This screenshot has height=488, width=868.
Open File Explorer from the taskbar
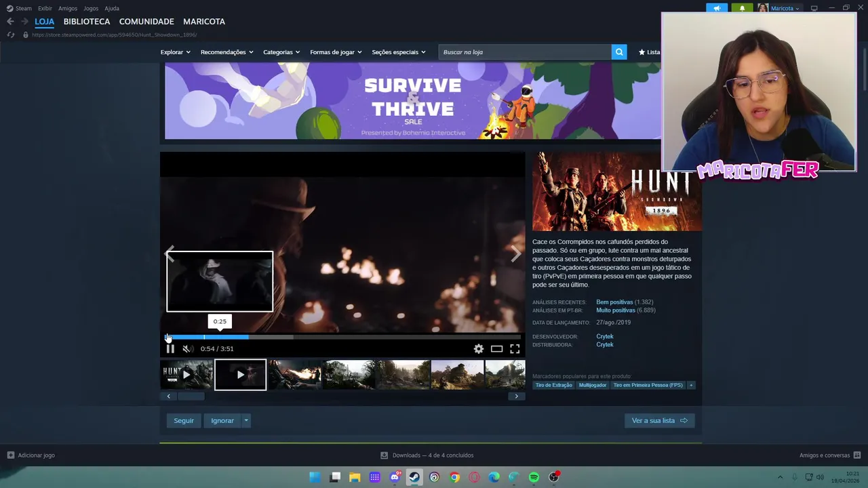point(355,477)
